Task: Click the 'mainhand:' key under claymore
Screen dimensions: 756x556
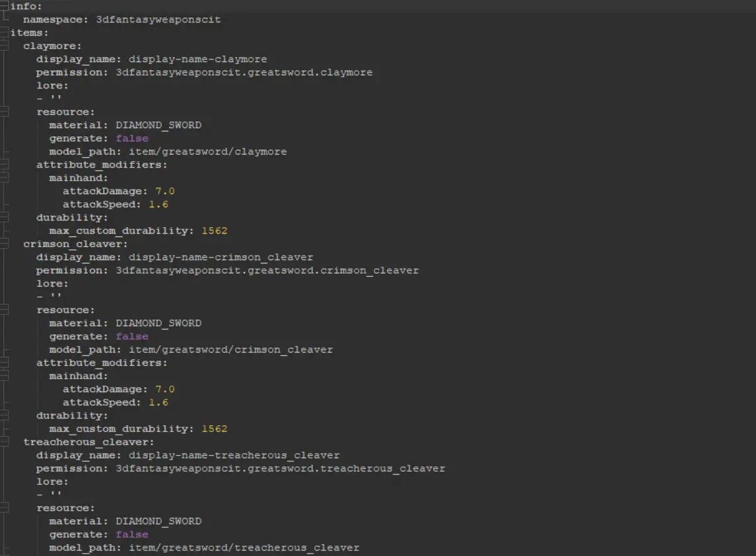Action: click(x=79, y=178)
